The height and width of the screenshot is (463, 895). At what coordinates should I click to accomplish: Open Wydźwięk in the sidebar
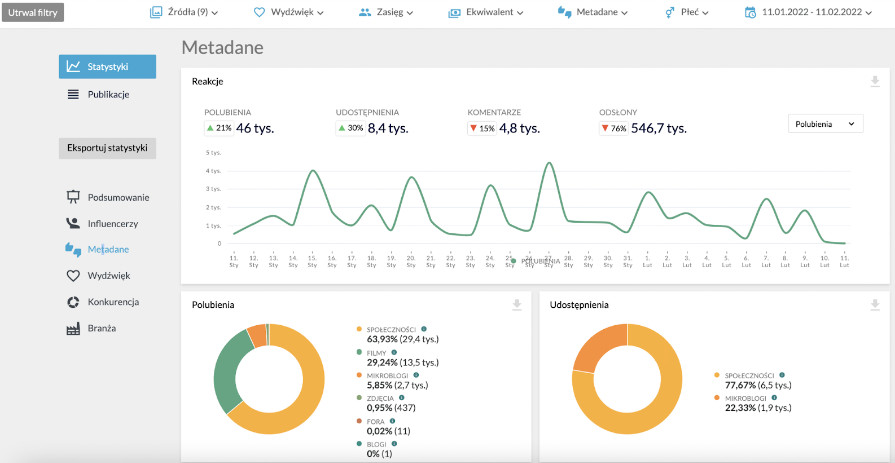(108, 275)
